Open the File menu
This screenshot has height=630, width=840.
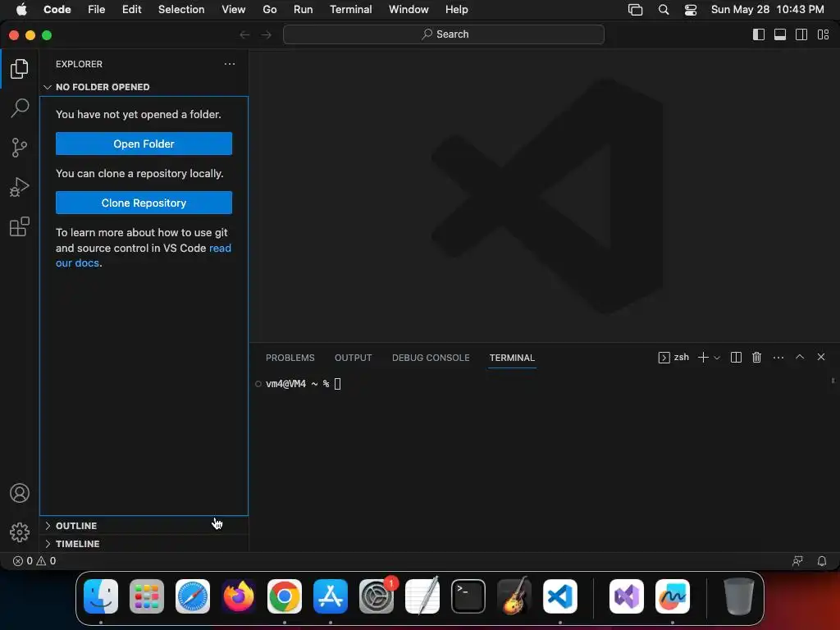tap(97, 10)
